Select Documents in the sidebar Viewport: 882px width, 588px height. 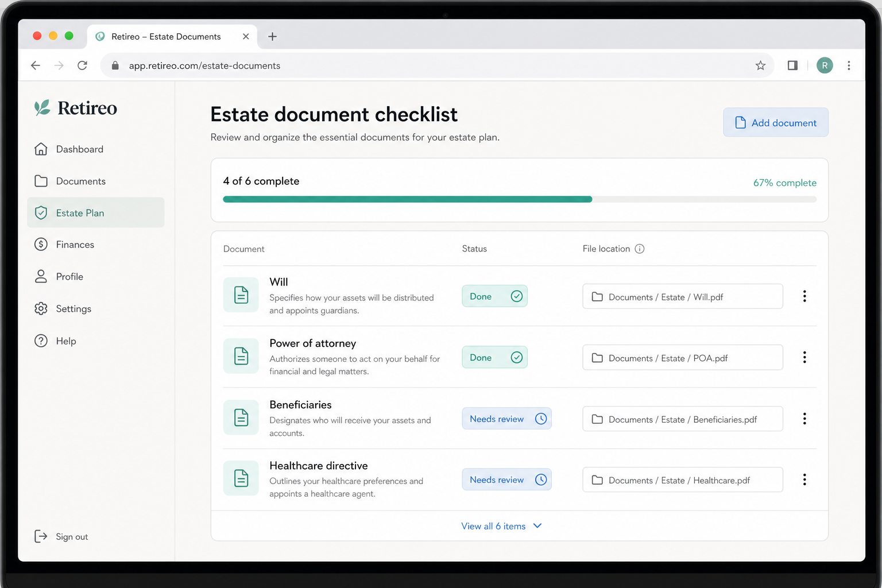coord(95,181)
